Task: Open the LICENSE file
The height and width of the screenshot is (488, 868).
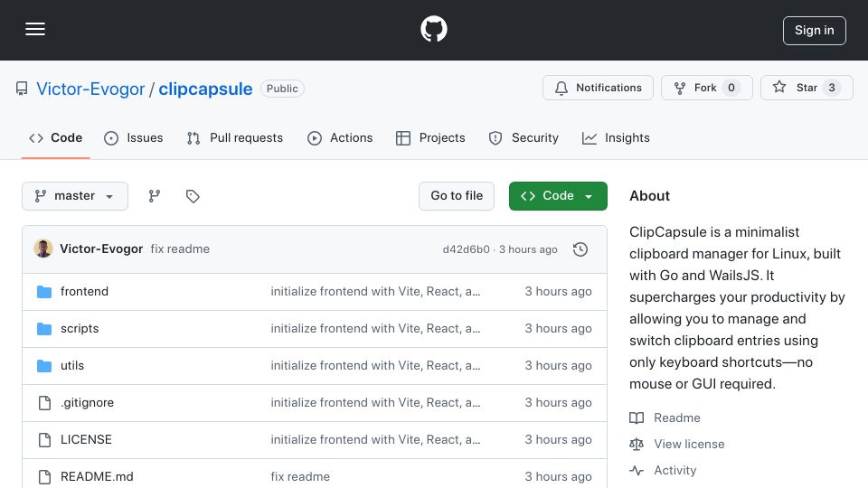Action: 86,440
